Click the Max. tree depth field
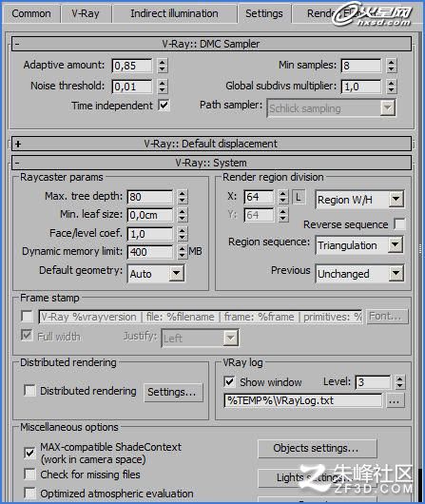 point(150,197)
